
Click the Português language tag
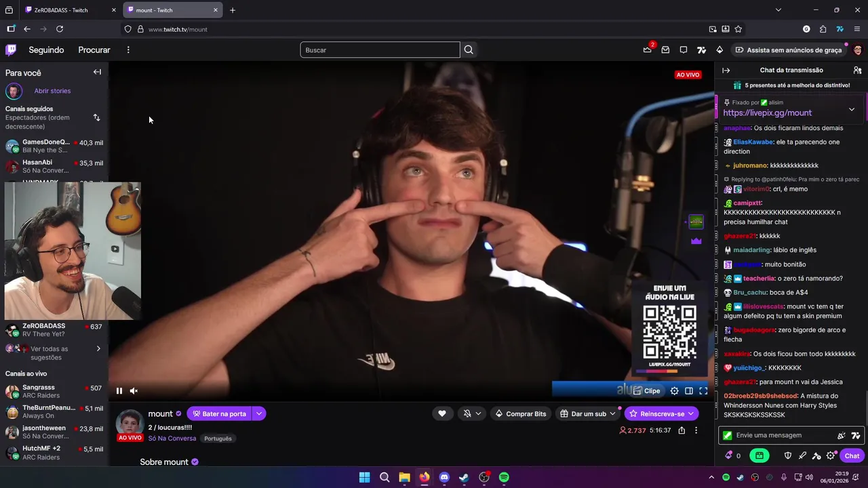click(x=218, y=439)
